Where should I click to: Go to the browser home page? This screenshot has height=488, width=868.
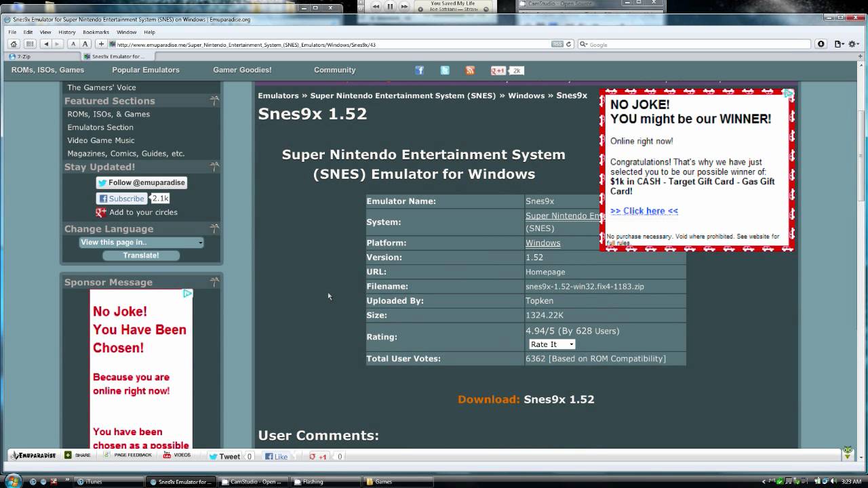click(14, 44)
